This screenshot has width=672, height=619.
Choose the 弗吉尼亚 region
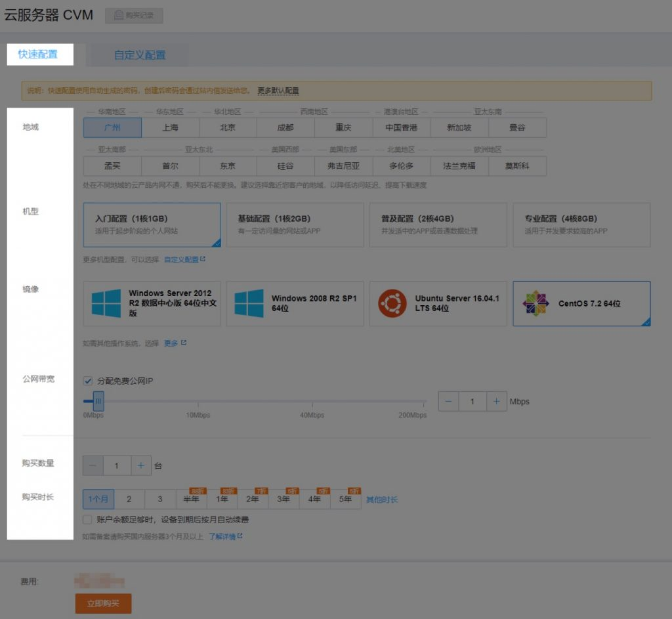344,166
